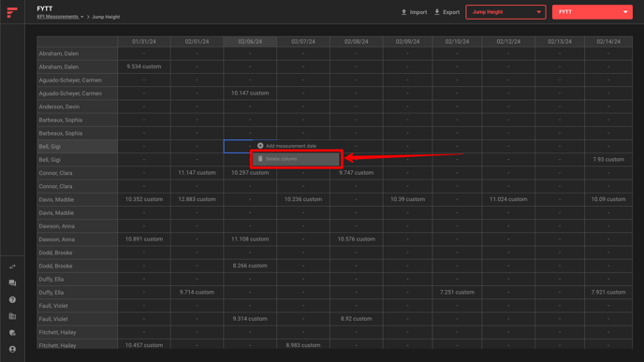644x362 pixels.
Task: Click the 9.747 custom cell
Action: (x=356, y=173)
